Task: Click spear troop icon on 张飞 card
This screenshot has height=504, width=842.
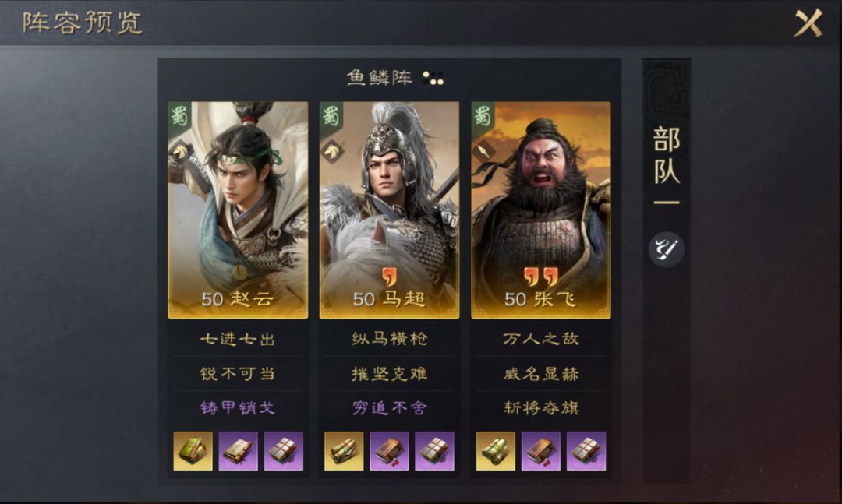Action: 484,151
